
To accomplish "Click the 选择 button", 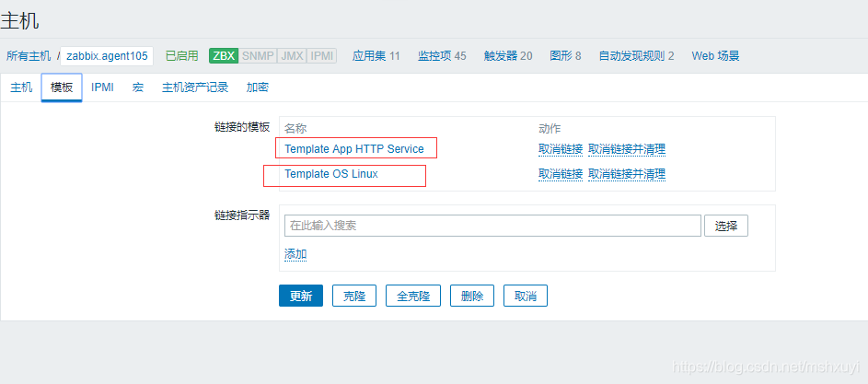I will coord(726,226).
